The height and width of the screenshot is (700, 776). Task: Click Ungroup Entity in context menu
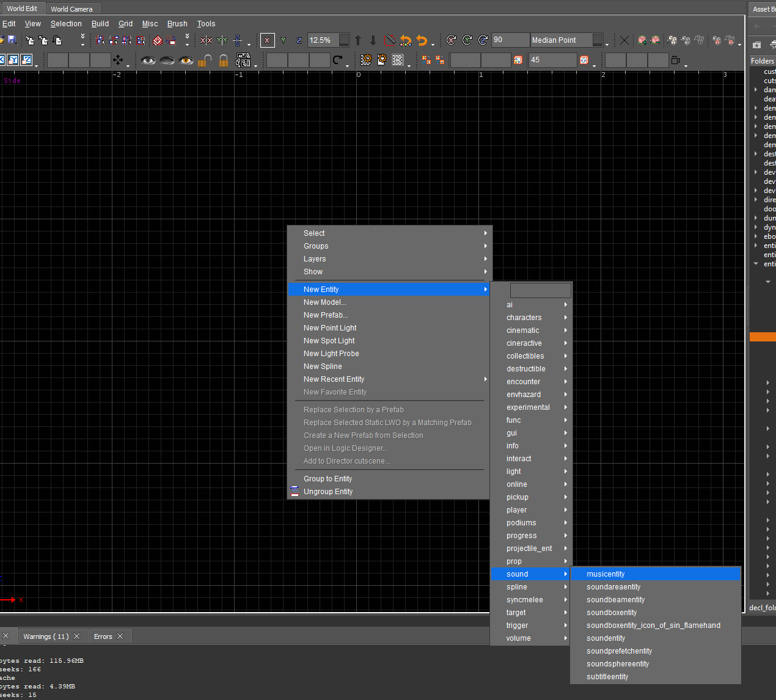[389, 492]
